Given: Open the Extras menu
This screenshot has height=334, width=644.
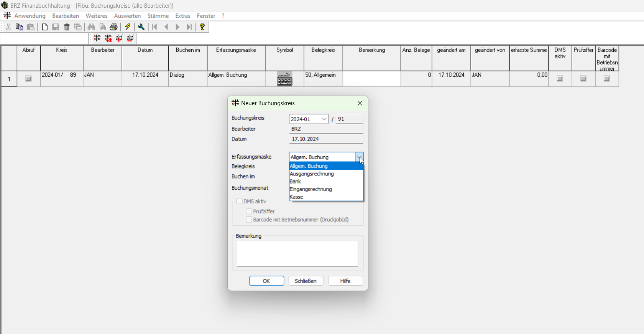Looking at the screenshot, I should (183, 16).
